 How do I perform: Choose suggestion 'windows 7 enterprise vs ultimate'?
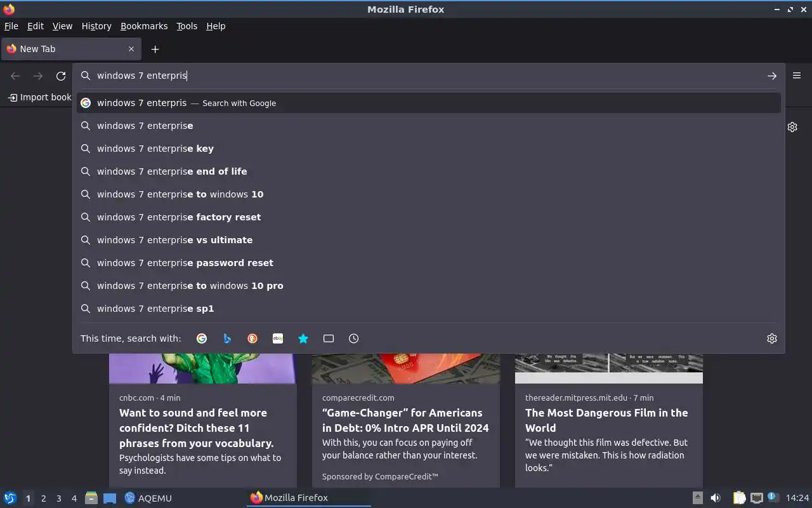[429, 240]
